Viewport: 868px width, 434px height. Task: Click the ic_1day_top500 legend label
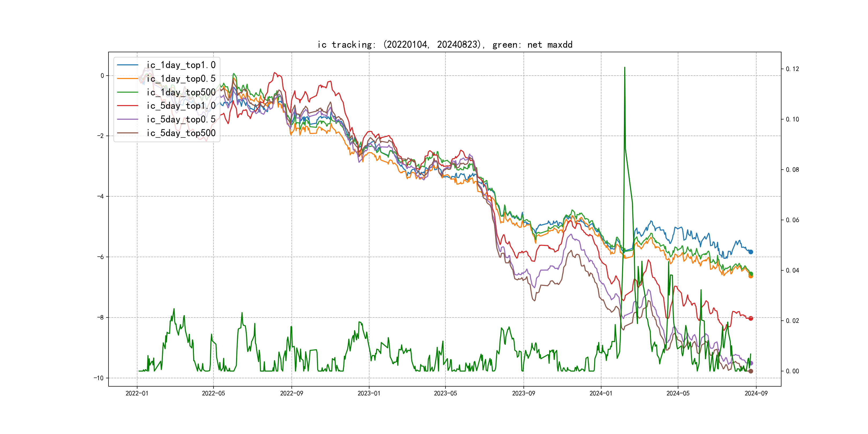tap(181, 92)
